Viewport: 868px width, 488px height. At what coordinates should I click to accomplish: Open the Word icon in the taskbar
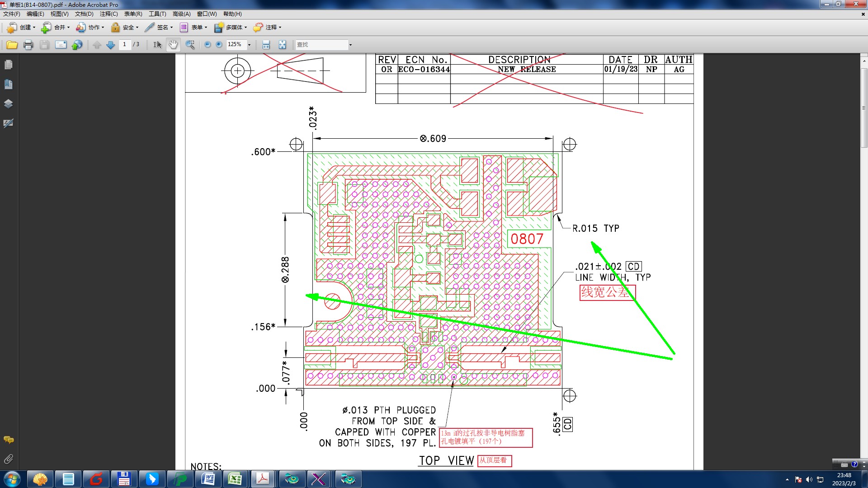[x=208, y=479]
